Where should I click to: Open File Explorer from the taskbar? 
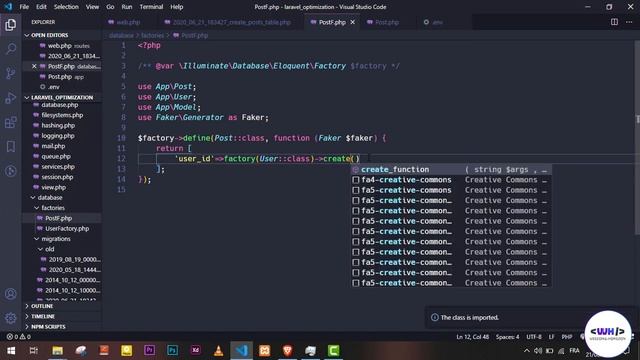click(x=58, y=351)
